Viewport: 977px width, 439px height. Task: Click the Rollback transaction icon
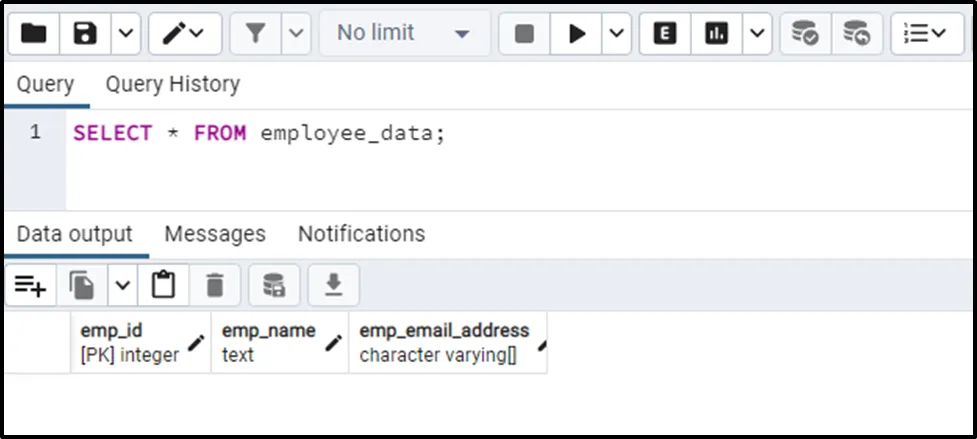coord(856,34)
